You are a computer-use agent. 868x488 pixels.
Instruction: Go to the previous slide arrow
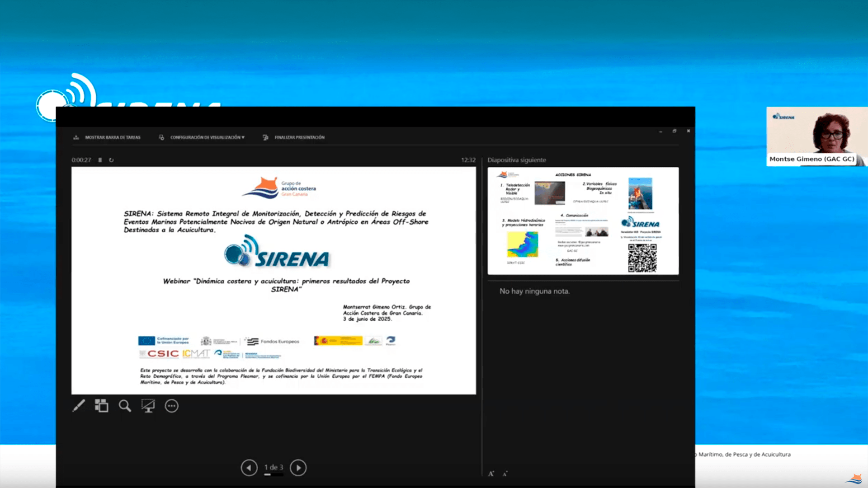[x=249, y=468]
